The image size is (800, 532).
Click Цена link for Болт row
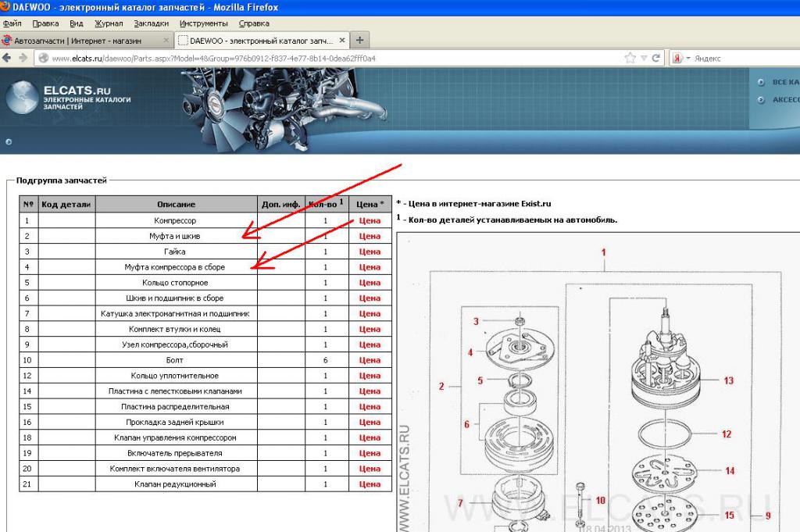tap(370, 360)
